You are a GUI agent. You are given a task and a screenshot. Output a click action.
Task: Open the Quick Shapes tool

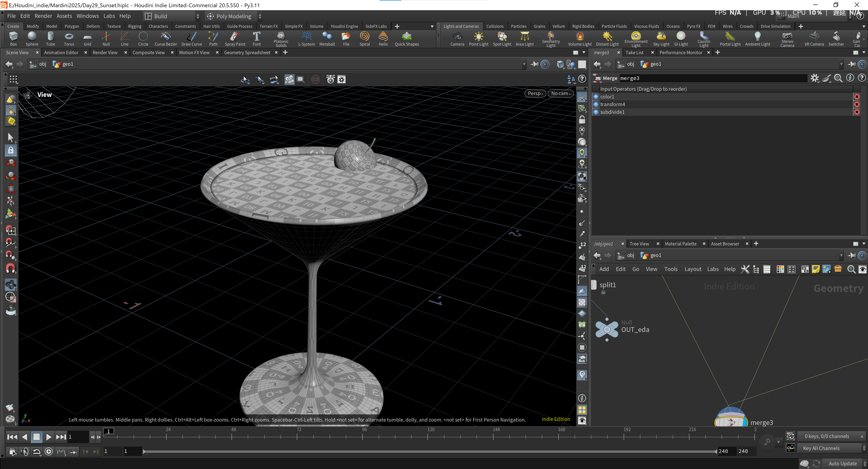point(407,38)
